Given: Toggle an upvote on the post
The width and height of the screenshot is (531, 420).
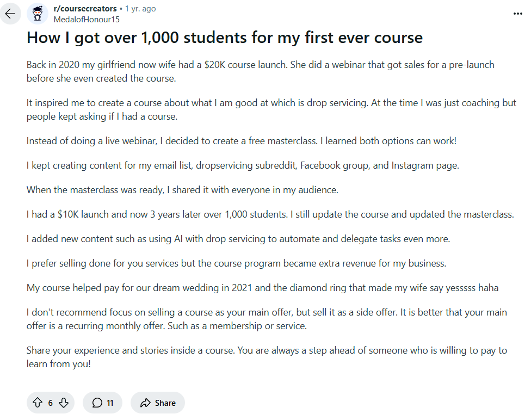Looking at the screenshot, I should pos(37,403).
